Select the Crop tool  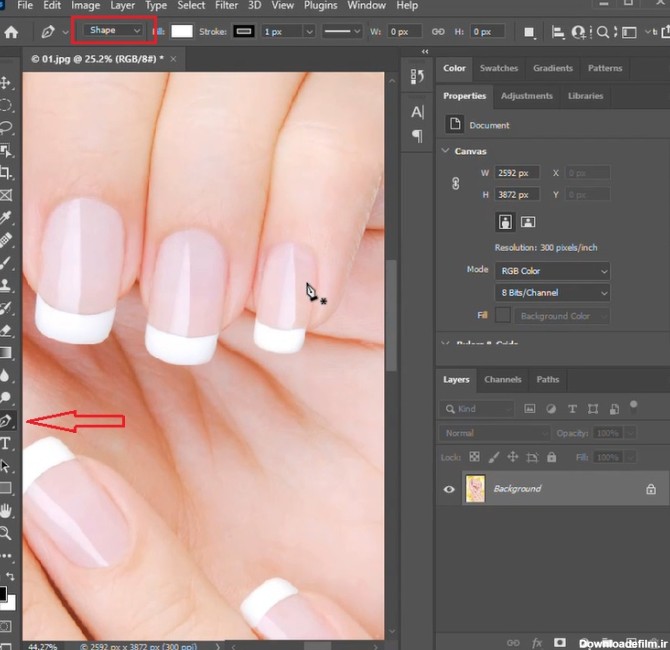(x=6, y=172)
